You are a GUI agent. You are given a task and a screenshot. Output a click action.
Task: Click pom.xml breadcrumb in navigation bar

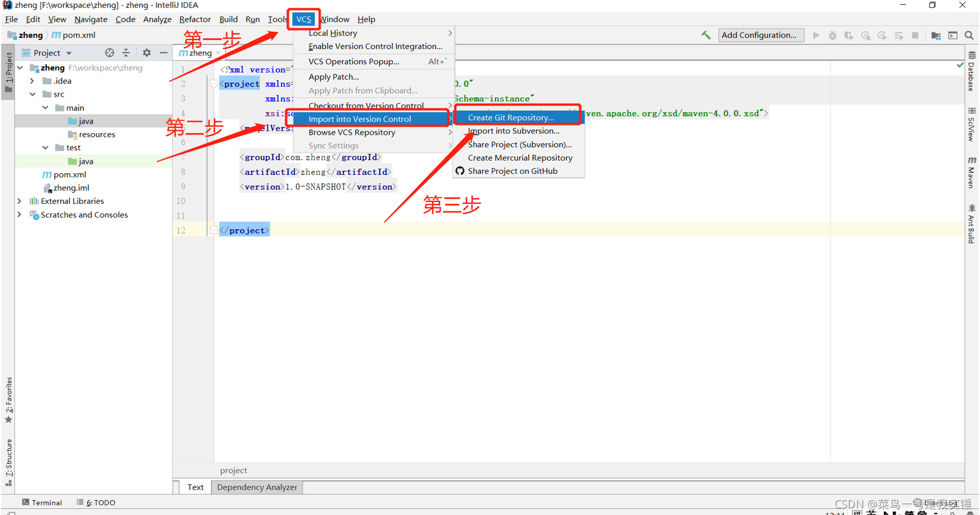[x=74, y=35]
